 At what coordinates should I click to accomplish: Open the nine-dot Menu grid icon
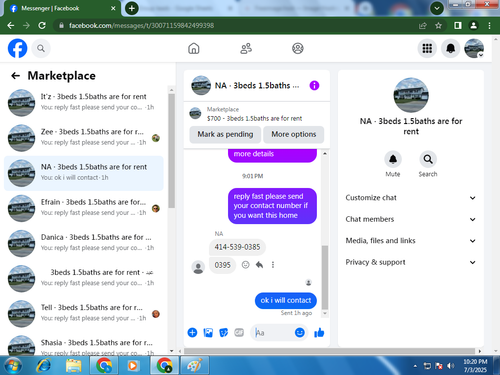[x=427, y=48]
